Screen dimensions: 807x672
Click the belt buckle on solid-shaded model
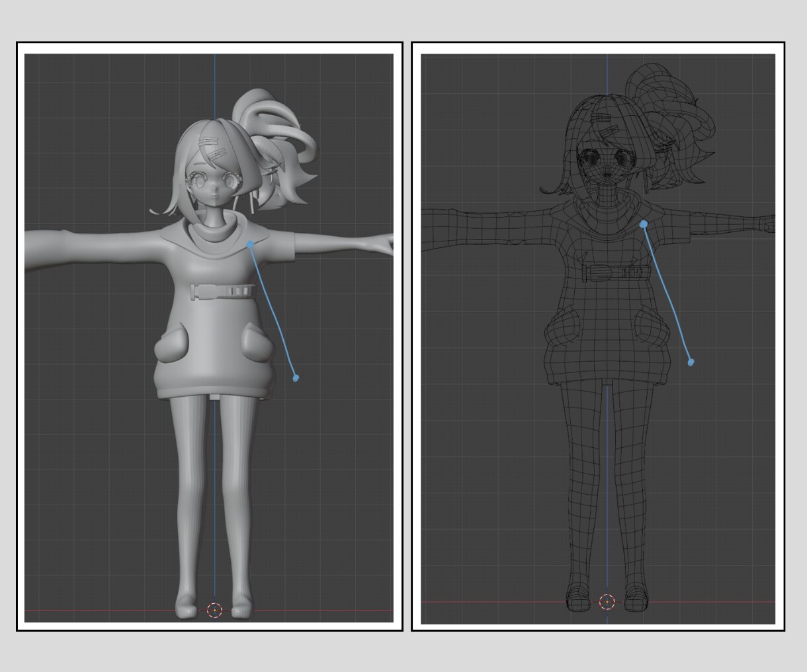click(223, 291)
